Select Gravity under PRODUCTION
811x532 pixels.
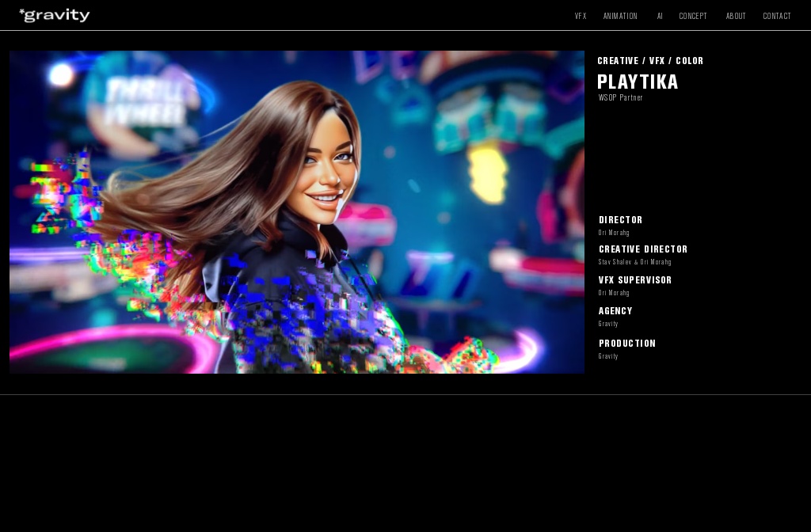click(x=607, y=355)
